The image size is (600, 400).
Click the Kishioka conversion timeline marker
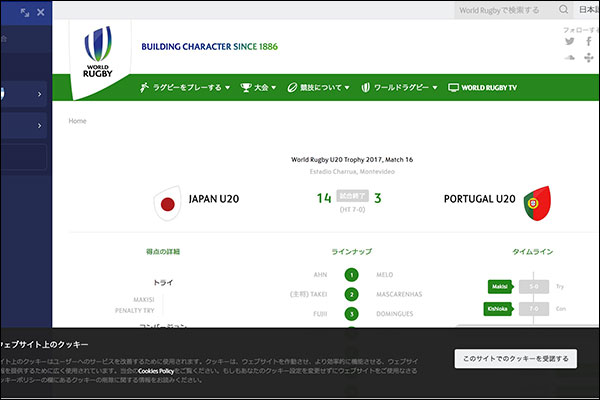point(498,309)
